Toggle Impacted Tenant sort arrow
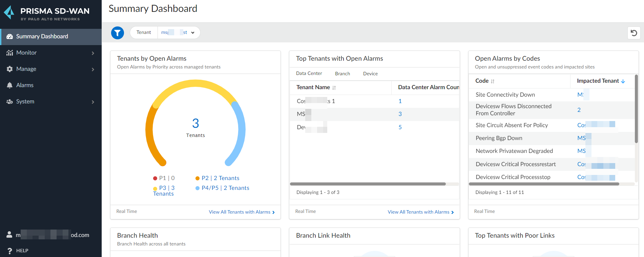 tap(623, 81)
